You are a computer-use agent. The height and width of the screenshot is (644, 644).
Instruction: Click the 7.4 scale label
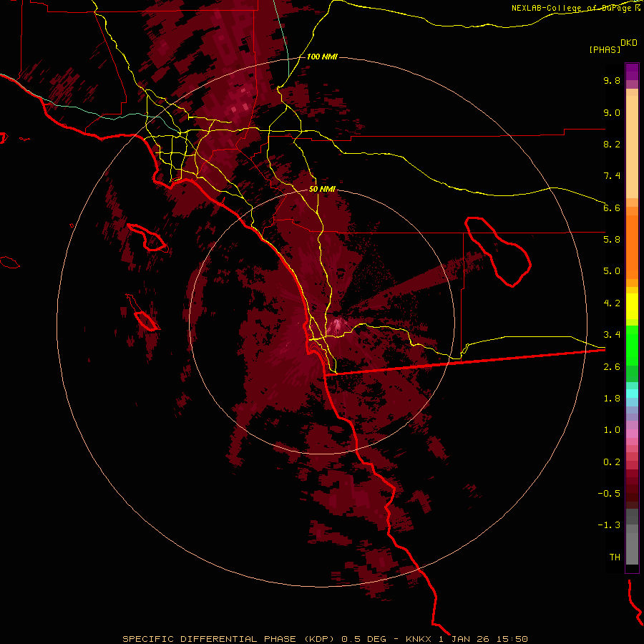click(612, 176)
